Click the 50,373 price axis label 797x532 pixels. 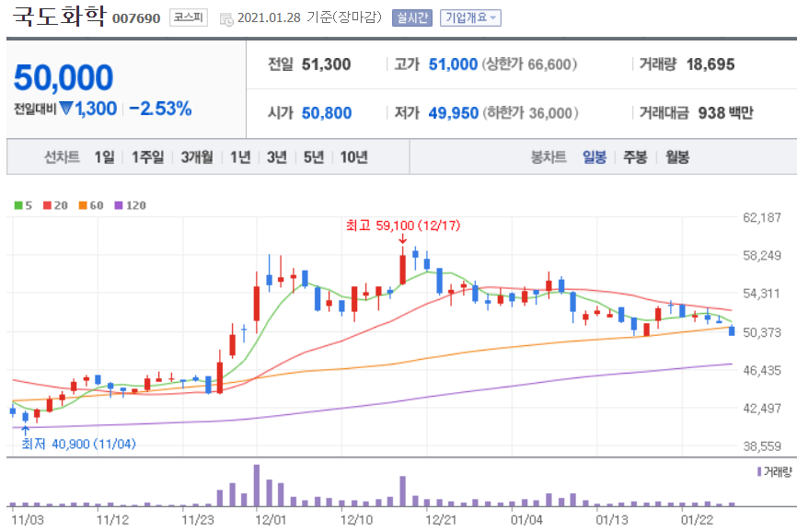pyautogui.click(x=762, y=332)
